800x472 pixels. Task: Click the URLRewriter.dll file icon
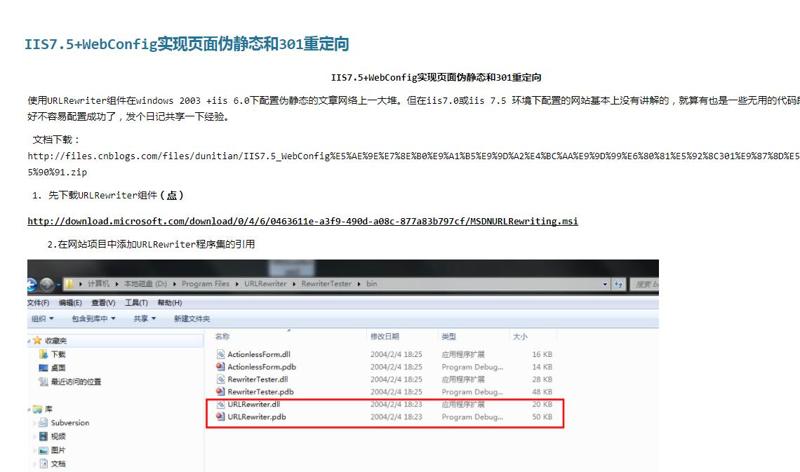[x=220, y=404]
